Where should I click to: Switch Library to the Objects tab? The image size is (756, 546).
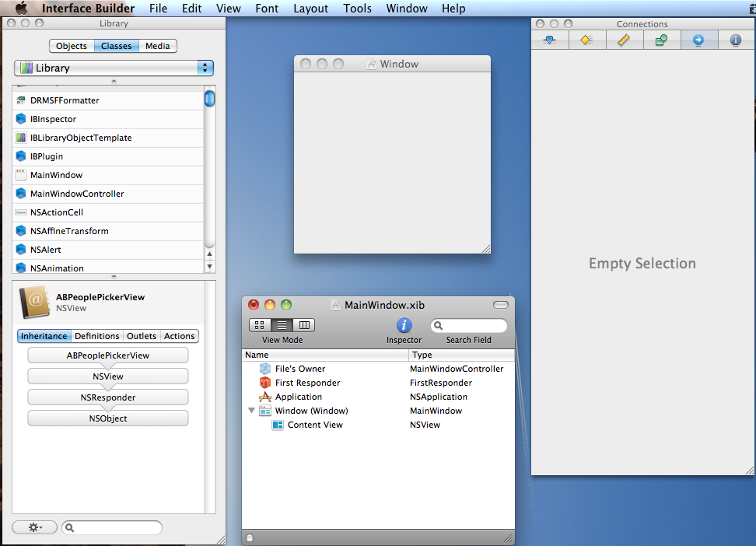tap(72, 46)
